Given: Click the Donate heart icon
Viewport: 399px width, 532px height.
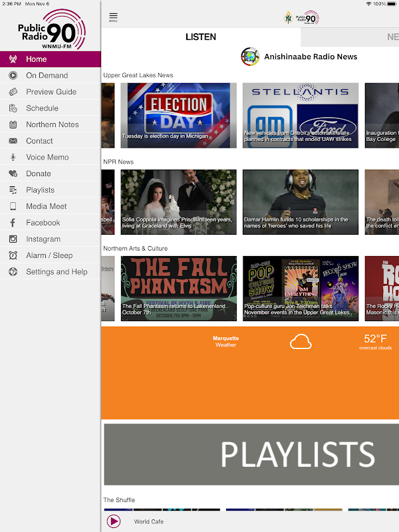Looking at the screenshot, I should click(x=13, y=174).
